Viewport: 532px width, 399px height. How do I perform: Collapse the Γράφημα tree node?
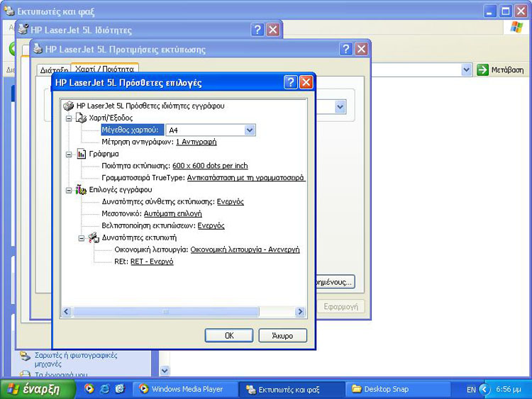pyautogui.click(x=69, y=154)
